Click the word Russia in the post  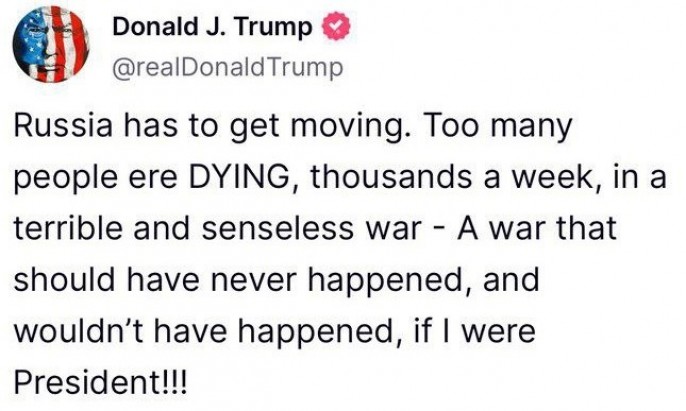[x=63, y=125]
